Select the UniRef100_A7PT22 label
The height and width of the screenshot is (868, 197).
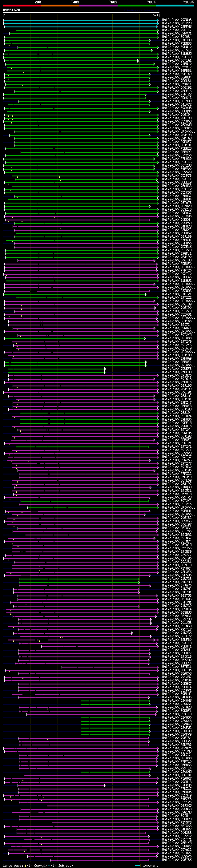pyautogui.click(x=177, y=94)
